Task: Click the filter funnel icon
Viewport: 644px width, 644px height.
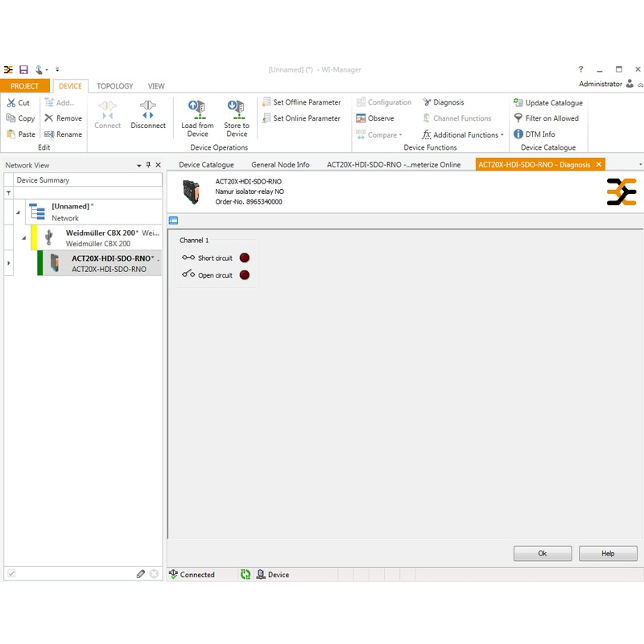Action: 9,192
